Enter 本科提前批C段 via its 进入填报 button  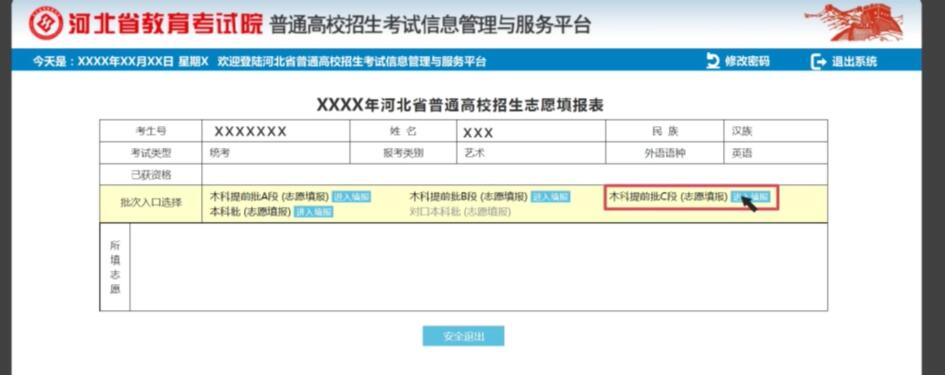(x=750, y=197)
